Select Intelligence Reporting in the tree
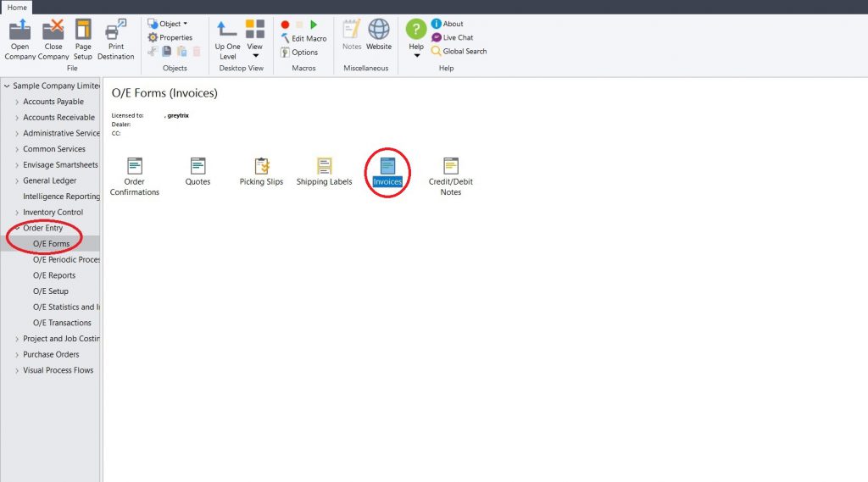The image size is (868, 482). (61, 197)
